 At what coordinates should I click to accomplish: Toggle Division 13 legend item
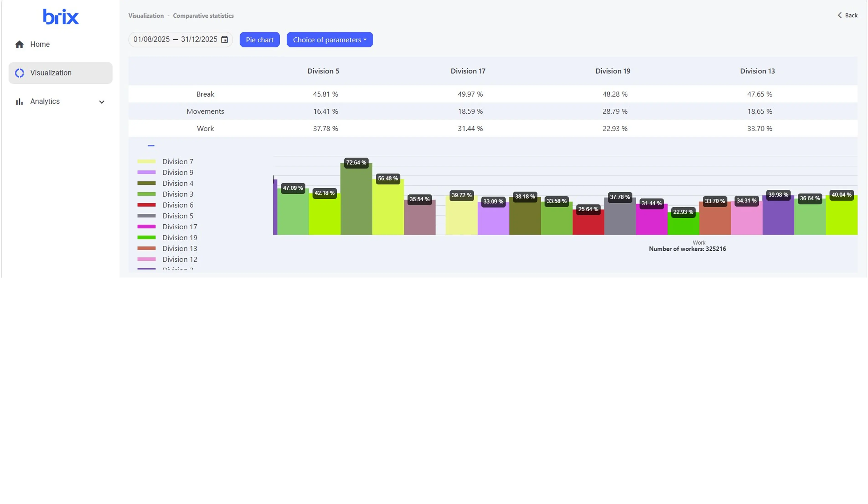pos(167,248)
